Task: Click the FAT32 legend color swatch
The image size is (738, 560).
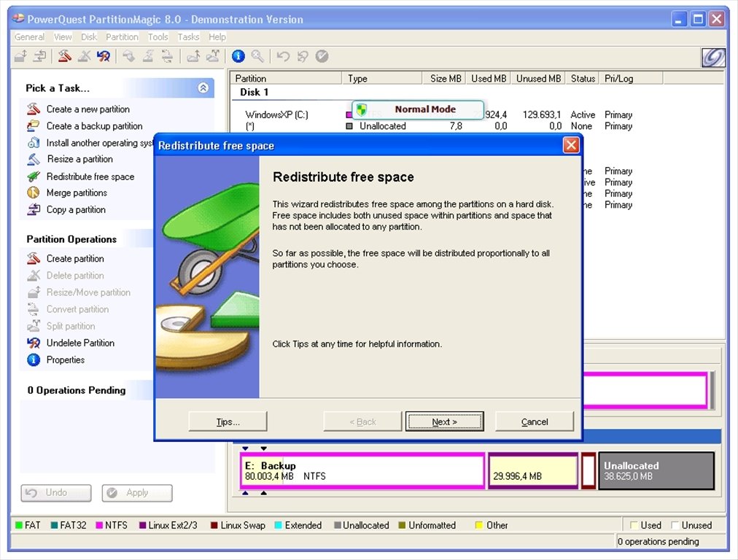Action: click(54, 525)
